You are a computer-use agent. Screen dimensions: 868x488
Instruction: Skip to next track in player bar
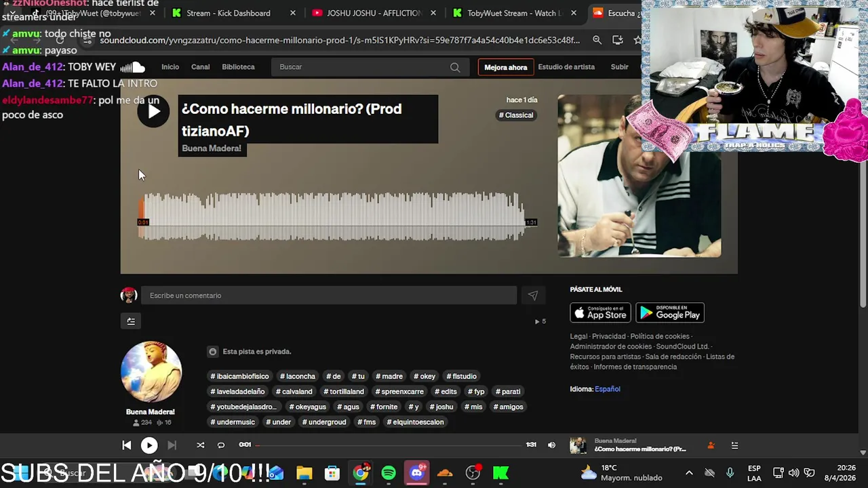[172, 445]
